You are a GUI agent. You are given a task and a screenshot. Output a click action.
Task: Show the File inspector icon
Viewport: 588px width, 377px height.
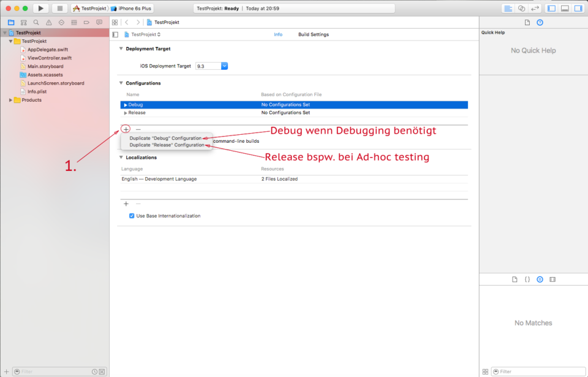click(527, 23)
